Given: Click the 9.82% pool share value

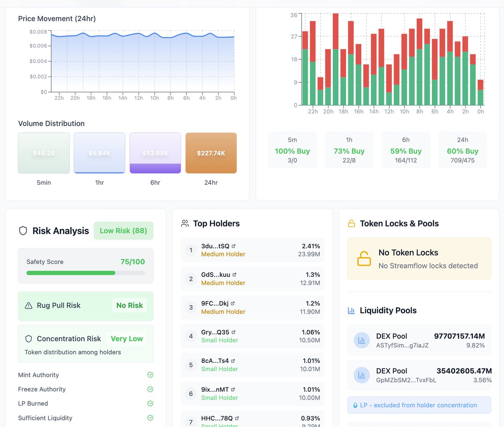Looking at the screenshot, I should tap(475, 345).
